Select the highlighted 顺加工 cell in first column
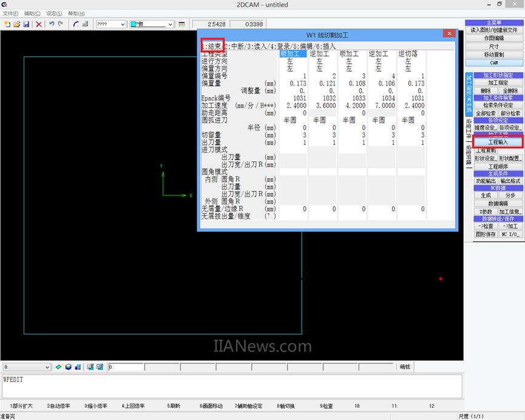Viewport: 525px width, 420px height. click(293, 54)
